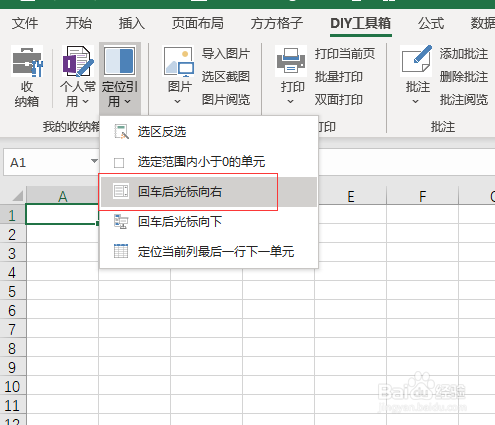Expand the 定位引用 dropdown arrow
Viewport: 495px width, 425px height.
coord(128,101)
